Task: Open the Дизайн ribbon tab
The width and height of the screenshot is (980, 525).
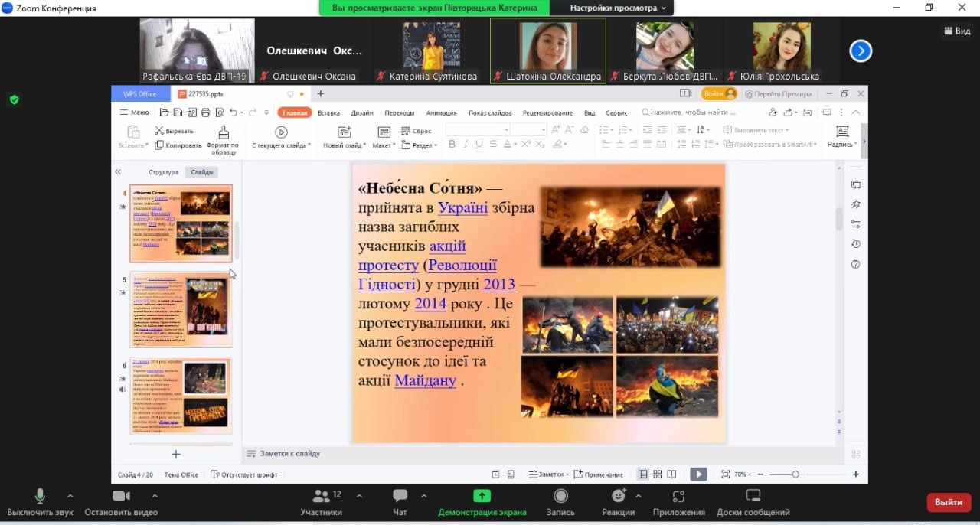Action: (361, 113)
